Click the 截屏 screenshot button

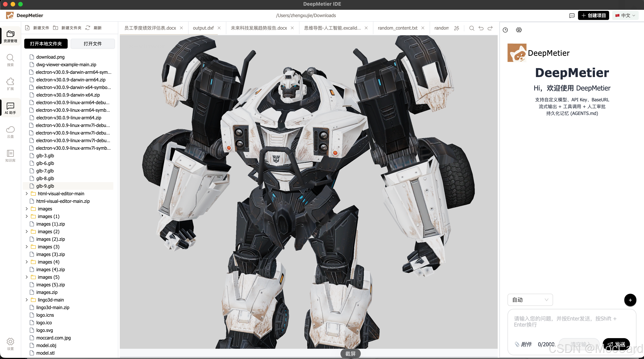[x=350, y=353]
